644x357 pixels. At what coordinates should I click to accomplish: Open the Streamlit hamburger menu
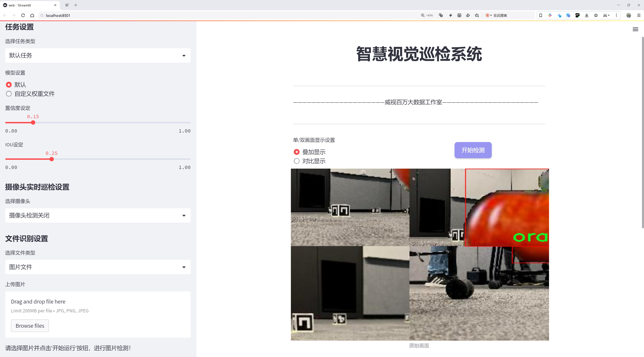tap(635, 29)
